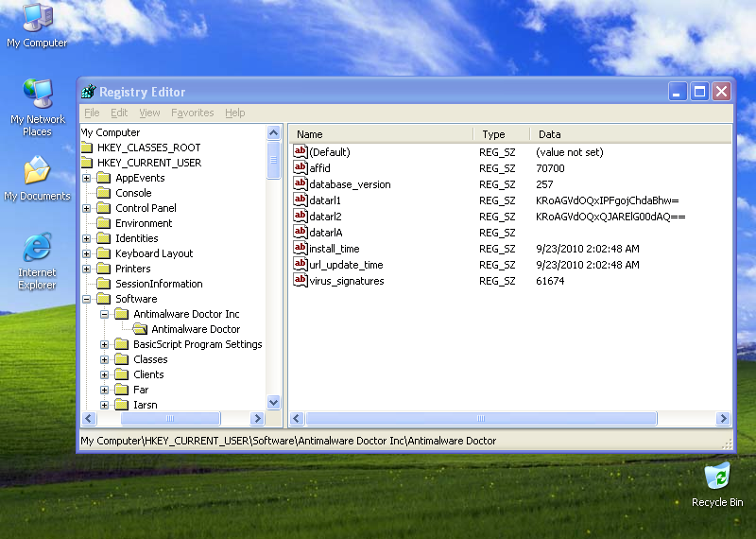Click the url_update_time string icon
756x539 pixels.
[300, 264]
